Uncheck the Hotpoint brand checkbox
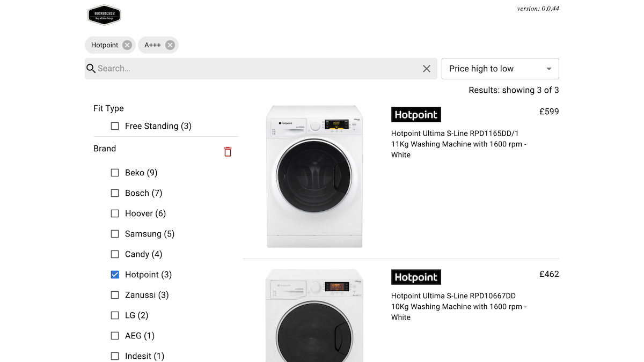The width and height of the screenshot is (644, 362). [x=115, y=275]
